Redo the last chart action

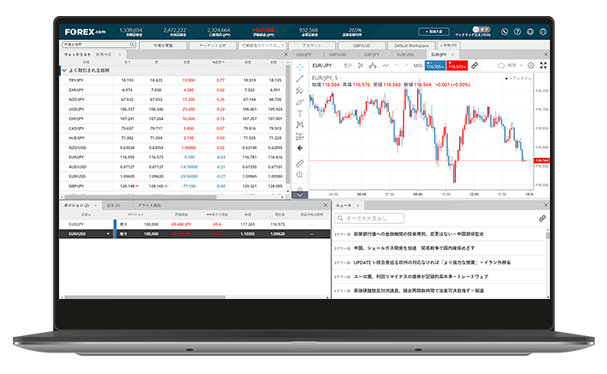point(406,66)
